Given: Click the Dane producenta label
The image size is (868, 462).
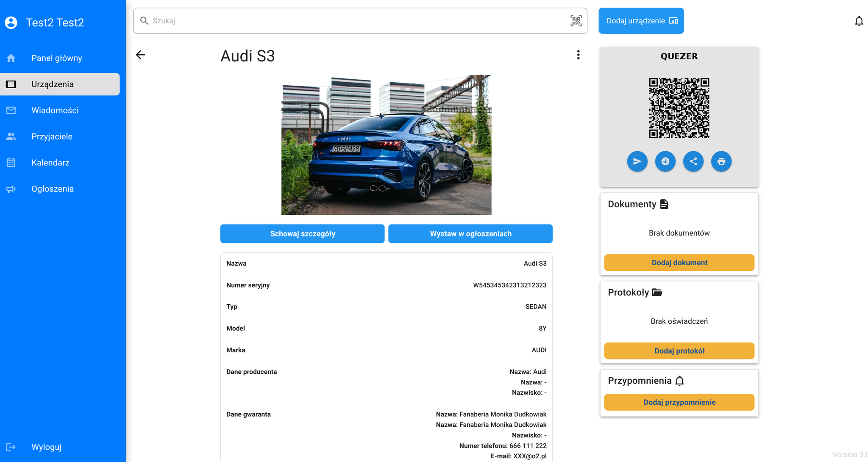Looking at the screenshot, I should (251, 372).
